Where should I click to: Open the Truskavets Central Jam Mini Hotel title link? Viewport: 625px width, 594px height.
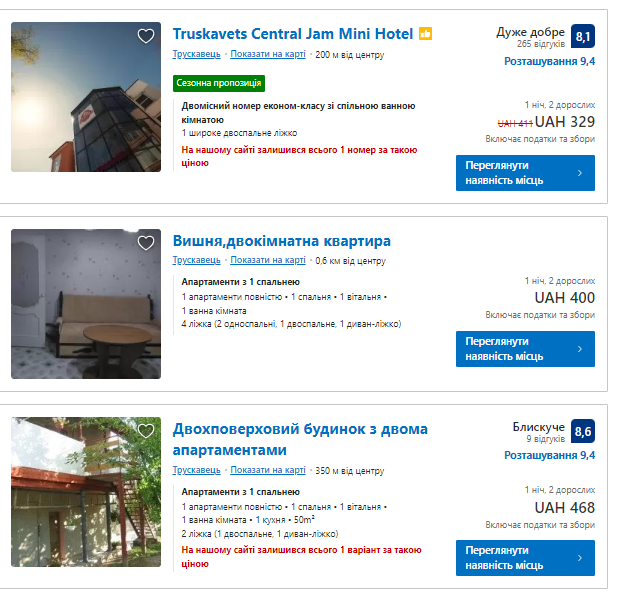point(293,34)
